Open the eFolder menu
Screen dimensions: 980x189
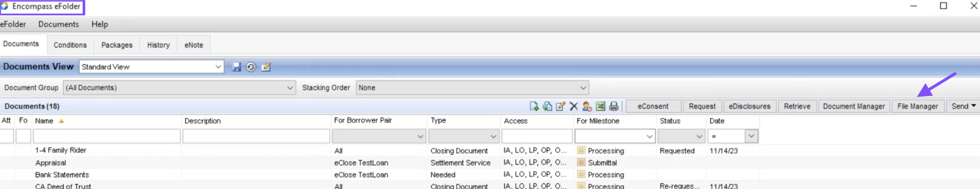[x=13, y=24]
